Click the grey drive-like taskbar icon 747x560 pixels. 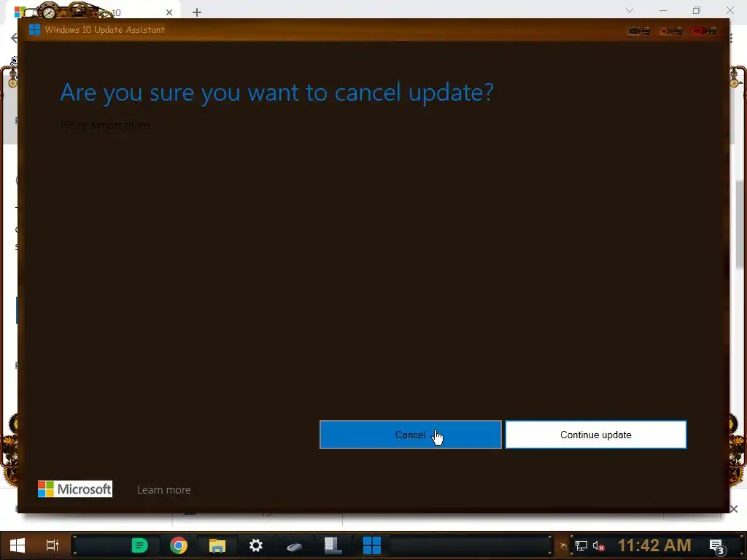295,546
